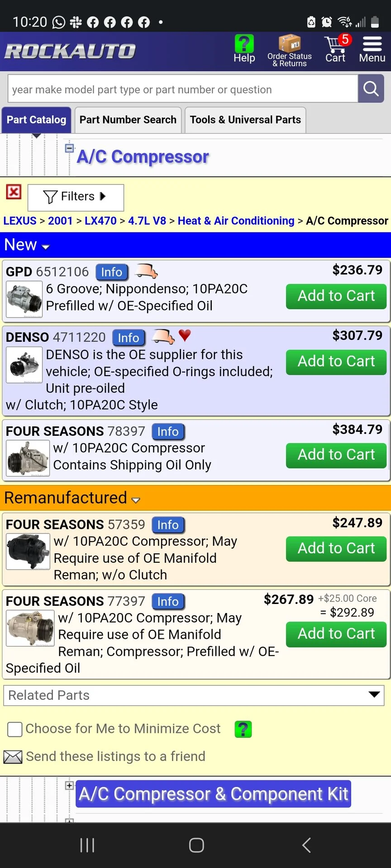Image resolution: width=391 pixels, height=868 pixels.
Task: Open the Related Parts dropdown
Action: coord(194,695)
